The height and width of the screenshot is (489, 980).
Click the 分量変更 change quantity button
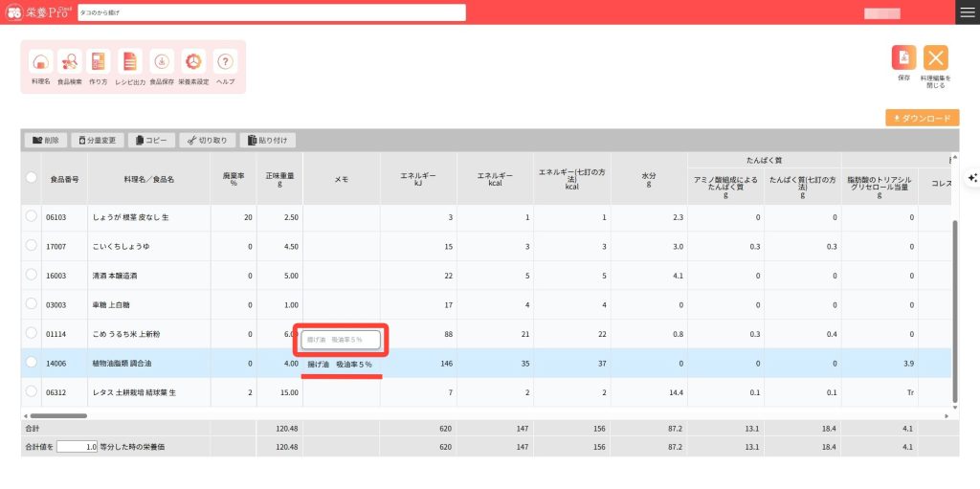(x=97, y=140)
